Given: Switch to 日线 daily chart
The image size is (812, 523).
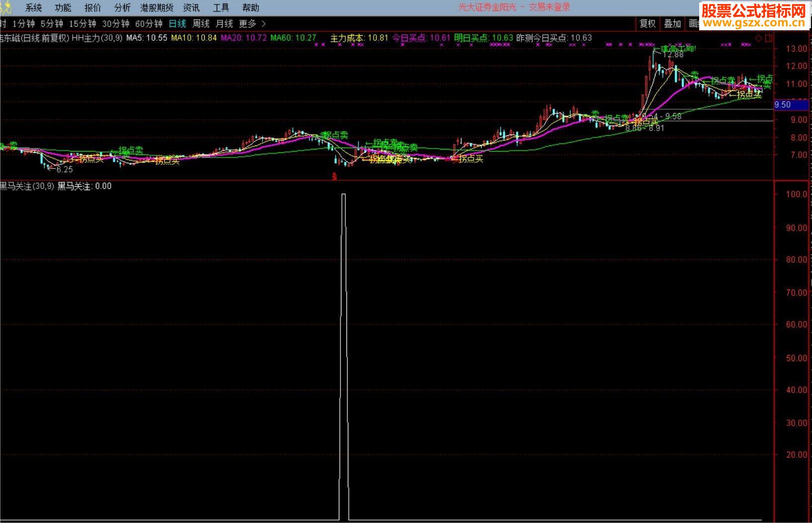Looking at the screenshot, I should tap(177, 23).
